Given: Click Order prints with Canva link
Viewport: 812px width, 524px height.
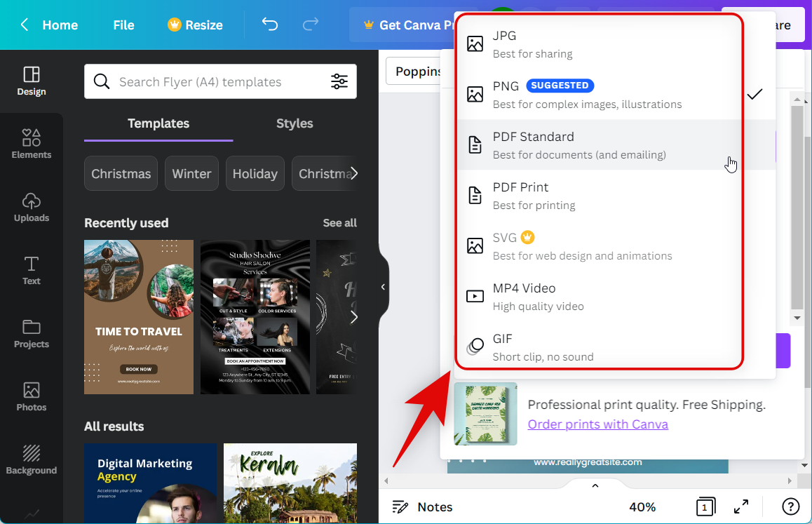Looking at the screenshot, I should click(x=597, y=424).
